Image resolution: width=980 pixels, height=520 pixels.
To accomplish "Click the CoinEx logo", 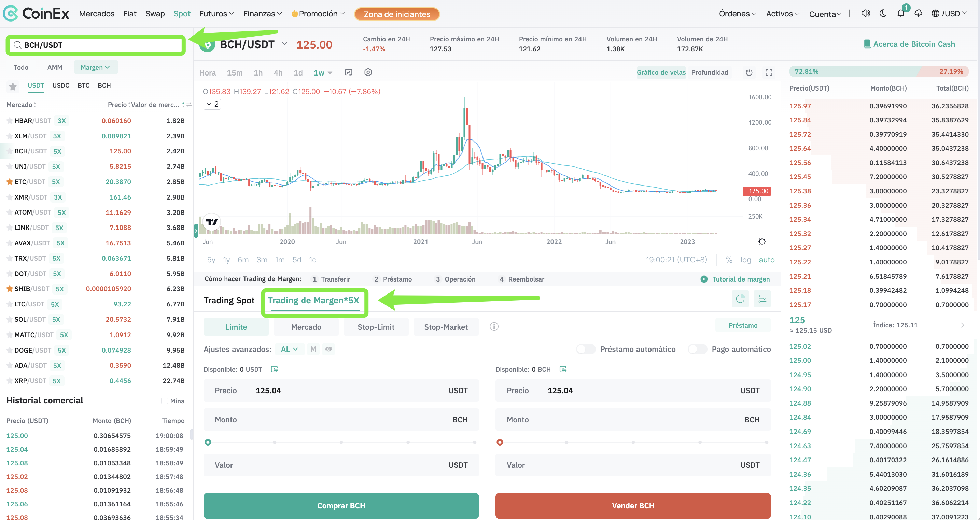I will [36, 14].
